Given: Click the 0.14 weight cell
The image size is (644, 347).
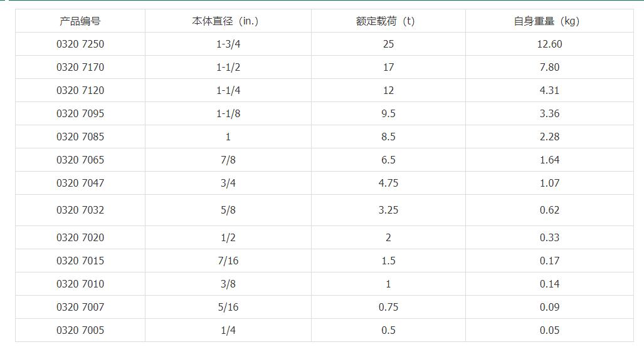Looking at the screenshot, I should (549, 284).
